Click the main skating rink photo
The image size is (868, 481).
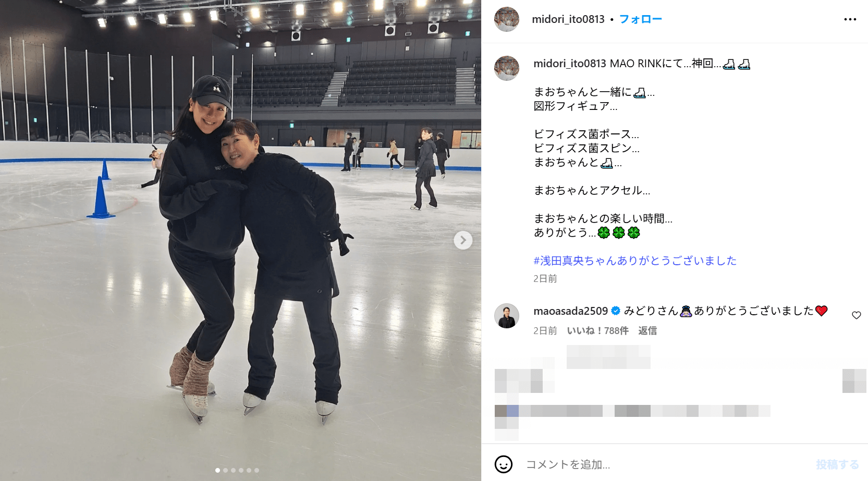(x=240, y=240)
